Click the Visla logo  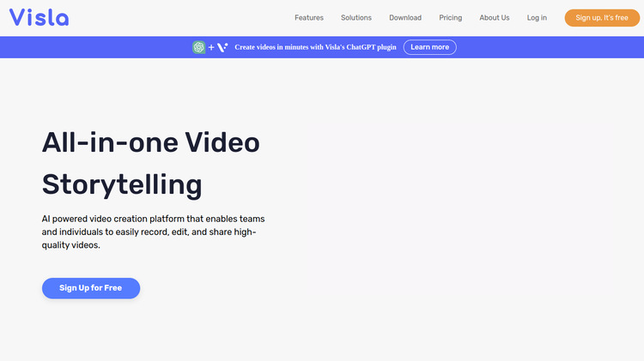[39, 18]
